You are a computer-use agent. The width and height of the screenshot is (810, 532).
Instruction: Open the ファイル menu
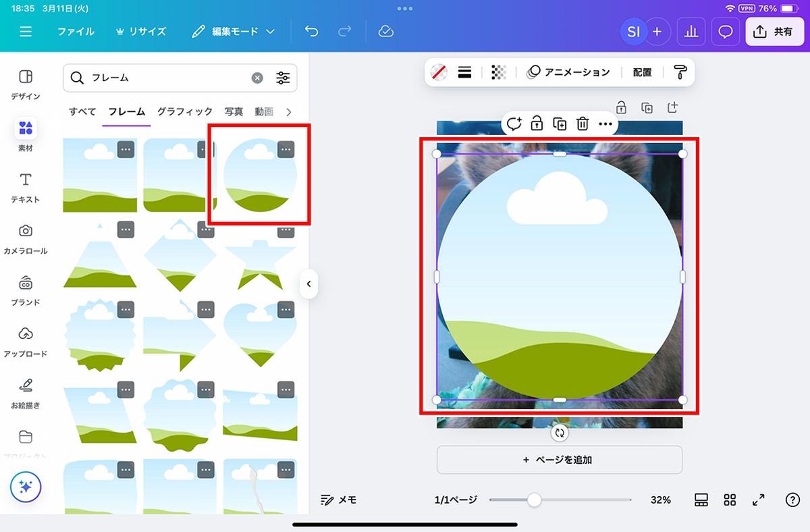pos(76,32)
